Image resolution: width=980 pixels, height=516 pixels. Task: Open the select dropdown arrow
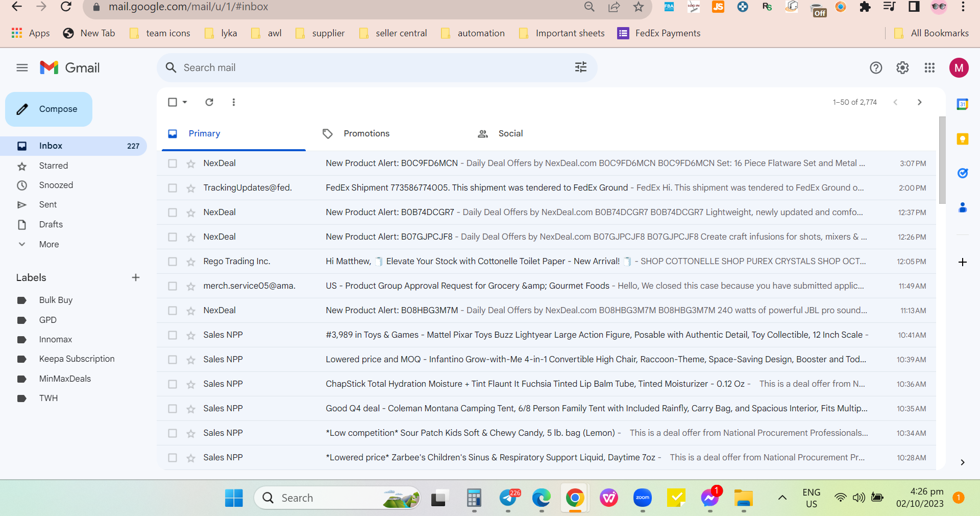(185, 102)
